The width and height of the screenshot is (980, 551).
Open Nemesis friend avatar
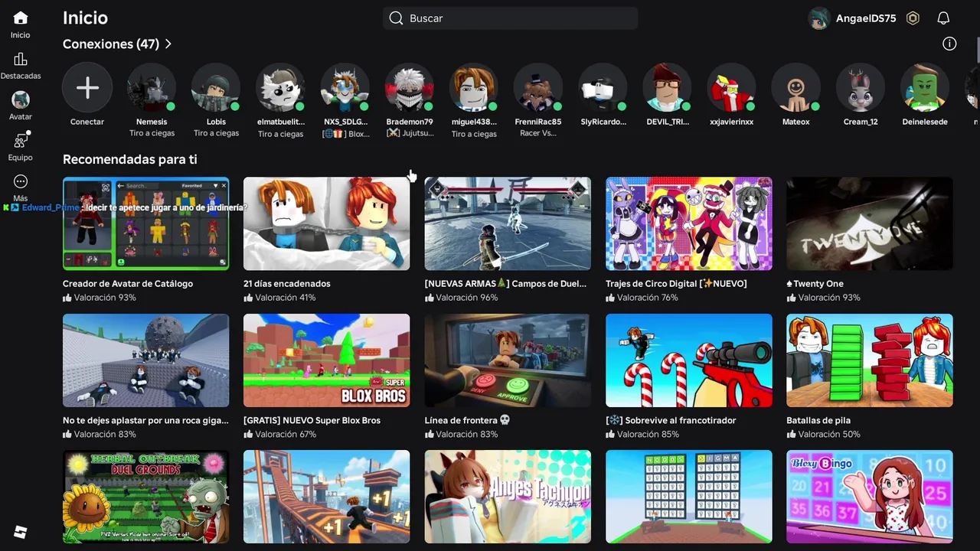point(152,87)
